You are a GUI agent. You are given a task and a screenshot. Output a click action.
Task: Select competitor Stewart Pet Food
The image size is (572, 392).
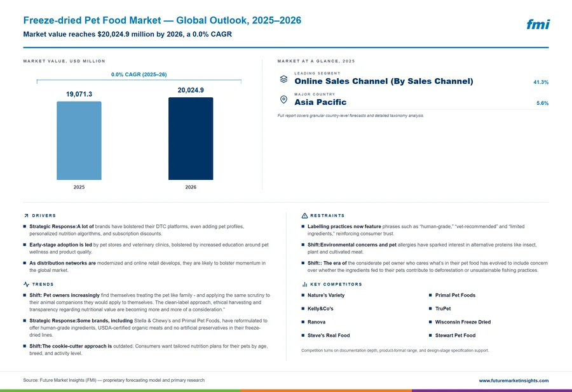(455, 335)
